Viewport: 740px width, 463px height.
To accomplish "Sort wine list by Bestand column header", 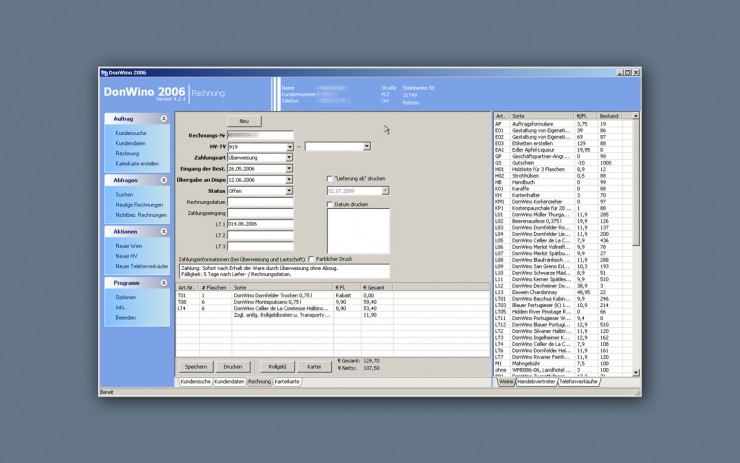I will click(609, 116).
